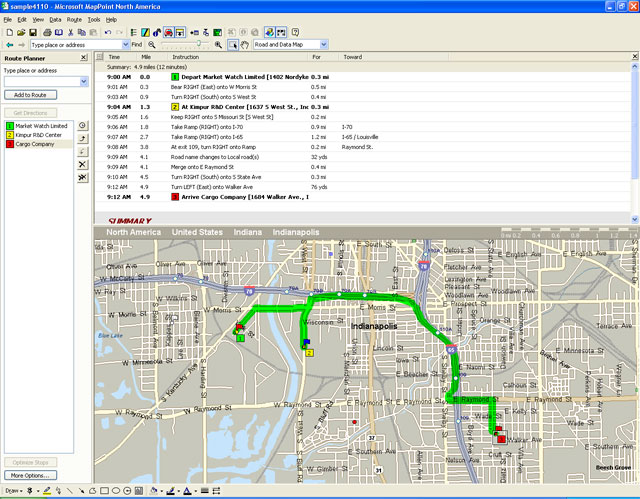Screen dimensions: 640x499
Task: Undo the last action
Action: [x=108, y=32]
